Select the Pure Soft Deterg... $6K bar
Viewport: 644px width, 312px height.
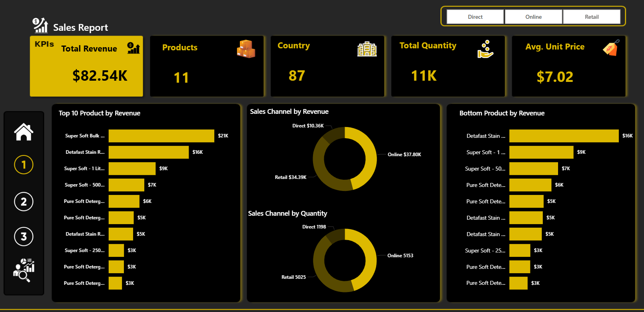(124, 201)
